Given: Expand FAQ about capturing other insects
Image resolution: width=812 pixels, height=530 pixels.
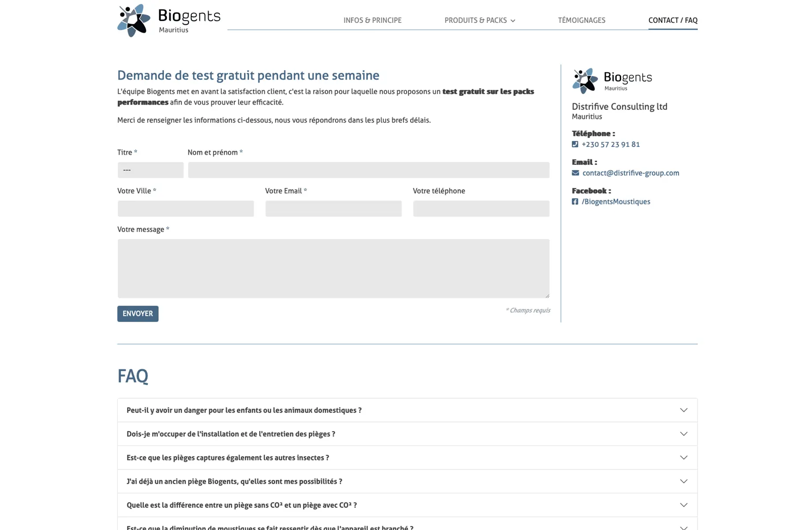Looking at the screenshot, I should pyautogui.click(x=407, y=457).
